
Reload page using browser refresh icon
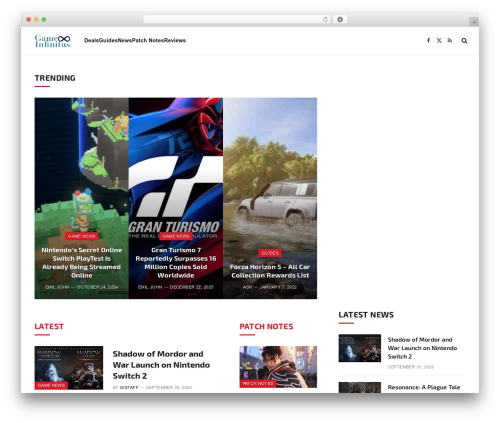[x=325, y=19]
